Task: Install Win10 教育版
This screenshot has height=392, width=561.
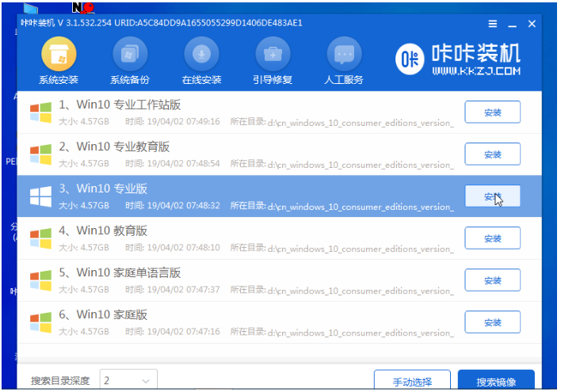Action: tap(492, 238)
